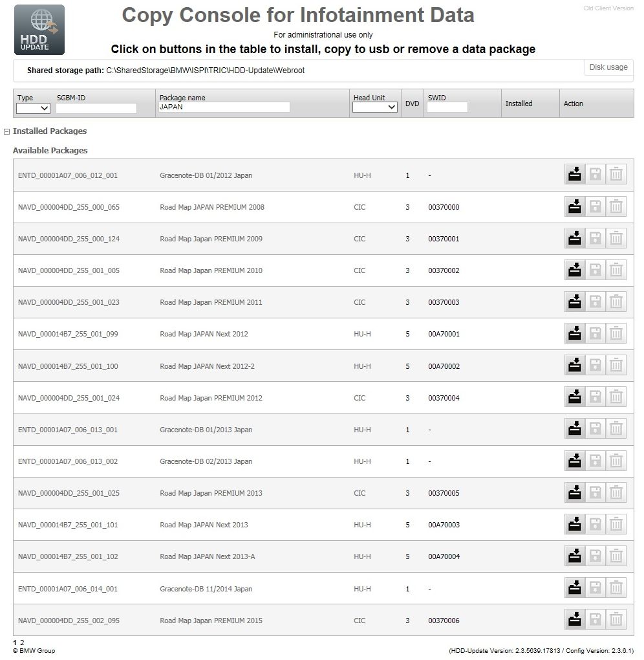Install Road Map Japan PREMIUM 2010
Viewport: 644px width, 660px height.
tap(575, 270)
